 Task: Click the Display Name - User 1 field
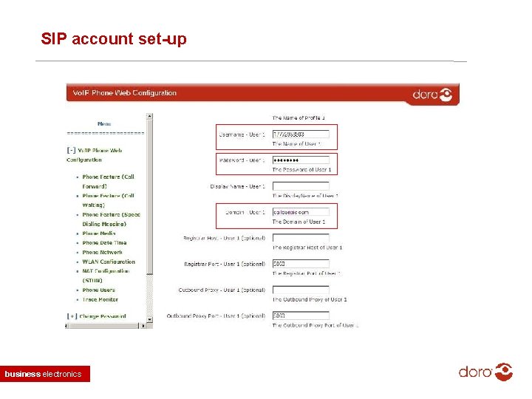click(x=301, y=186)
